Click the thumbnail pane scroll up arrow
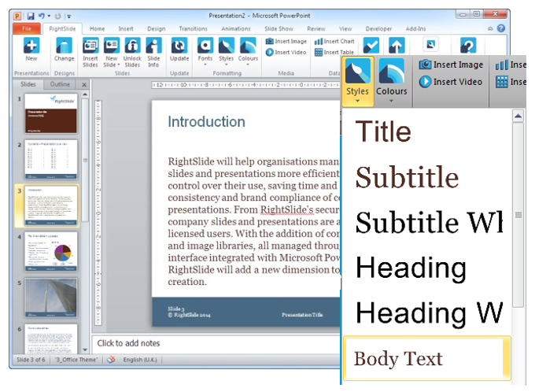Image resolution: width=535 pixels, height=392 pixels. point(85,94)
